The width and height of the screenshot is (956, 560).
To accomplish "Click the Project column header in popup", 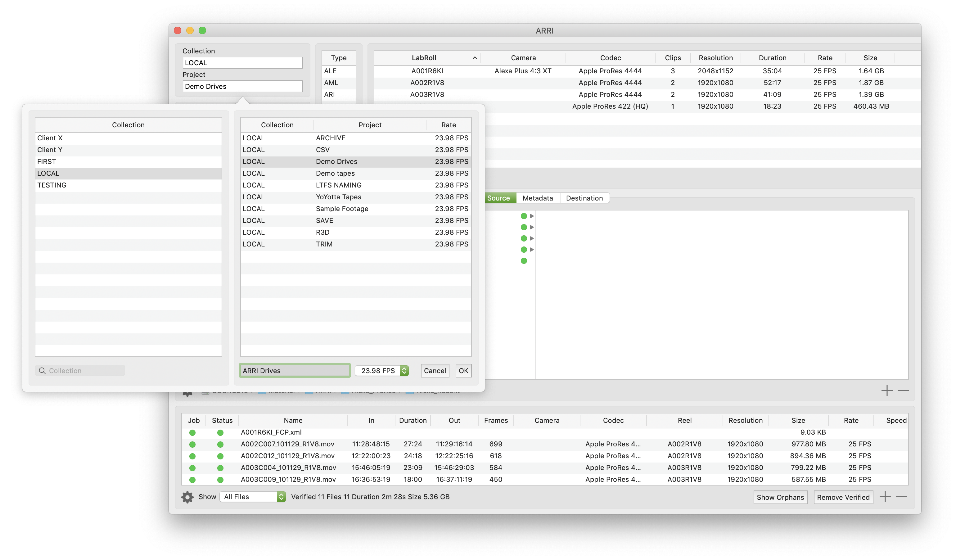I will click(370, 125).
